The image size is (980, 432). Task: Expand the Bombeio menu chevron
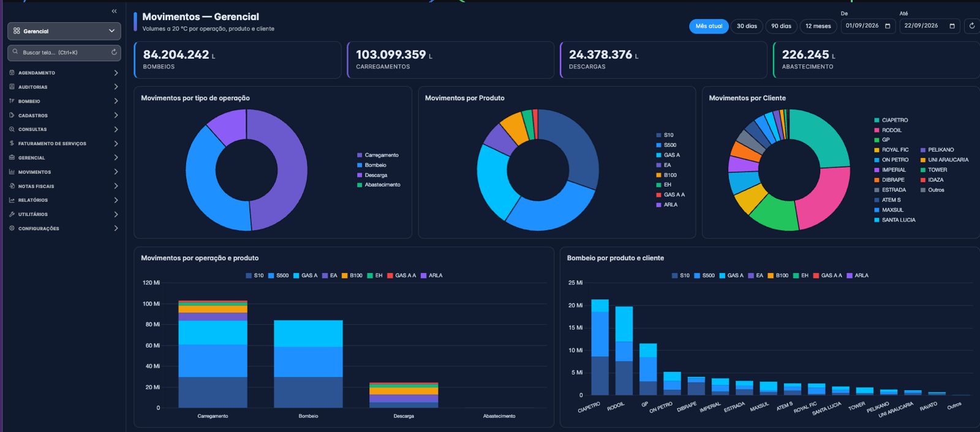pos(116,101)
